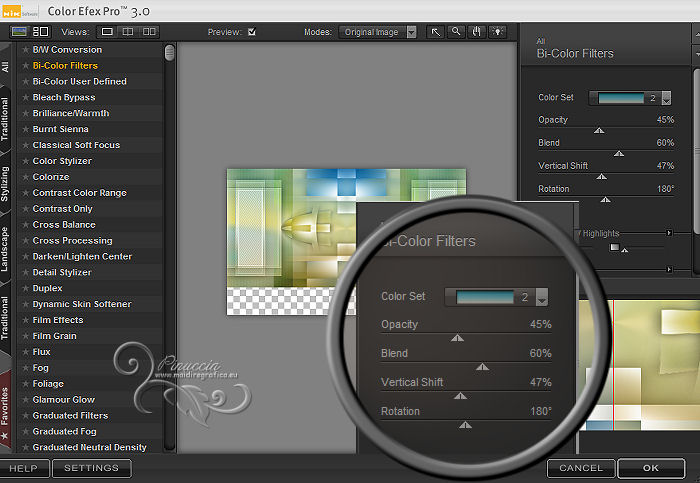700x483 pixels.
Task: Confirm with the OK button
Action: (651, 468)
